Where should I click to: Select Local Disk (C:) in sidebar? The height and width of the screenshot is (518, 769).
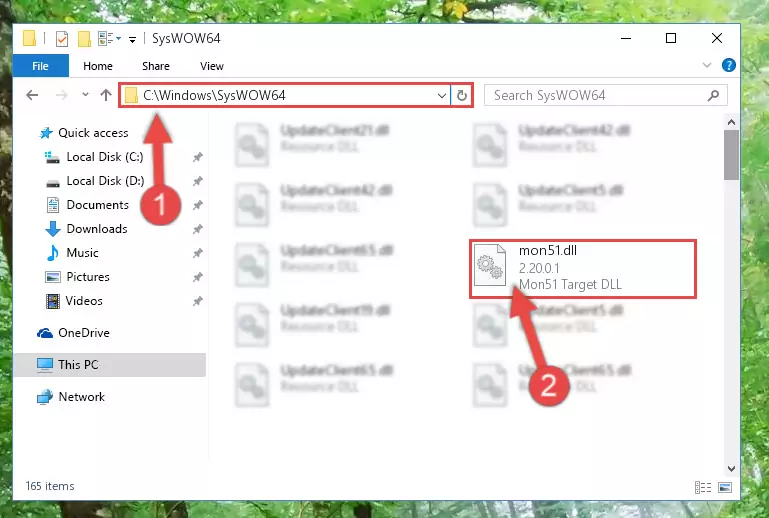coord(105,157)
